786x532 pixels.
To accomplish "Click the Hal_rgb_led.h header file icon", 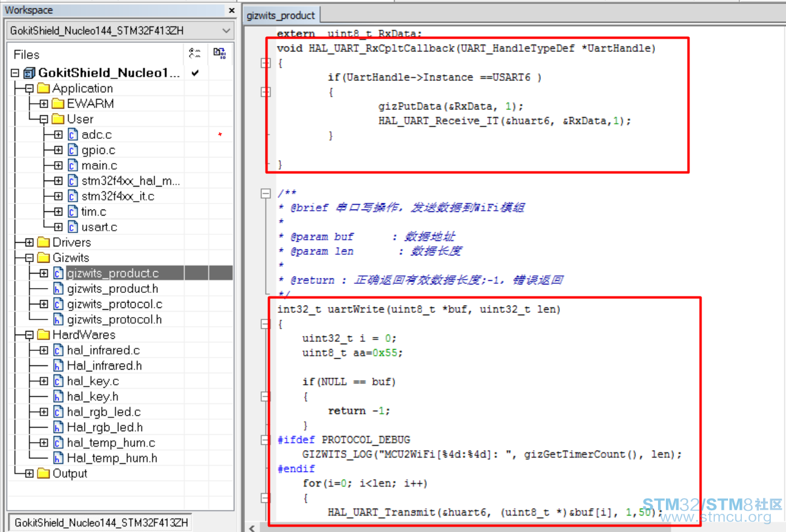I will (58, 428).
